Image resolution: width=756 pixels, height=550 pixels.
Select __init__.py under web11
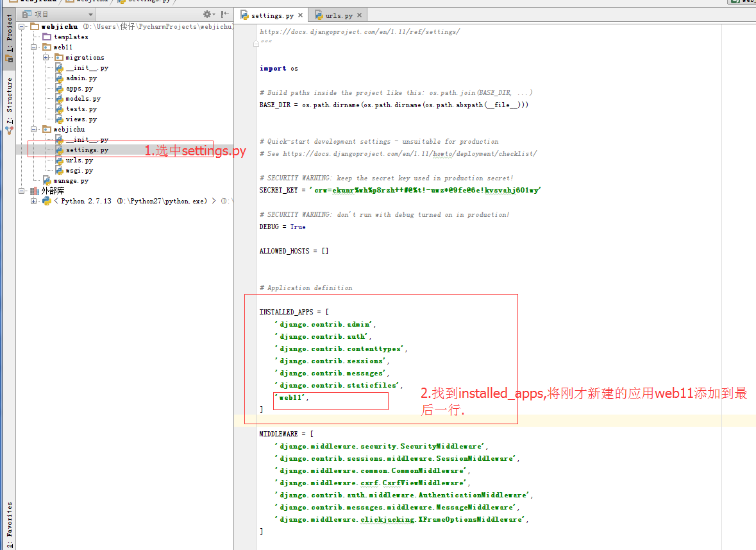87,68
